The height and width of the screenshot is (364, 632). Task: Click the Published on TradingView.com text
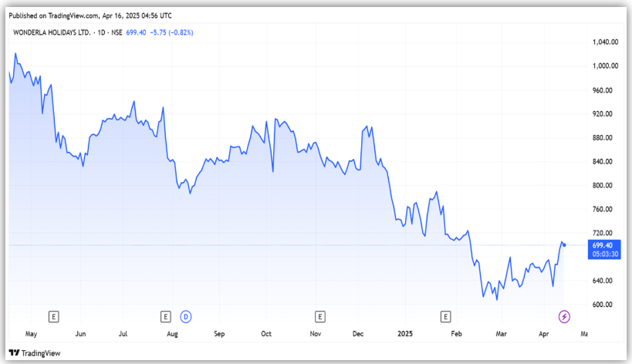89,13
